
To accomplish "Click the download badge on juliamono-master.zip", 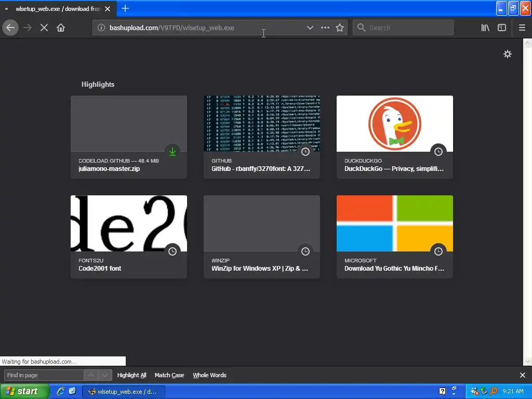I will pos(172,152).
